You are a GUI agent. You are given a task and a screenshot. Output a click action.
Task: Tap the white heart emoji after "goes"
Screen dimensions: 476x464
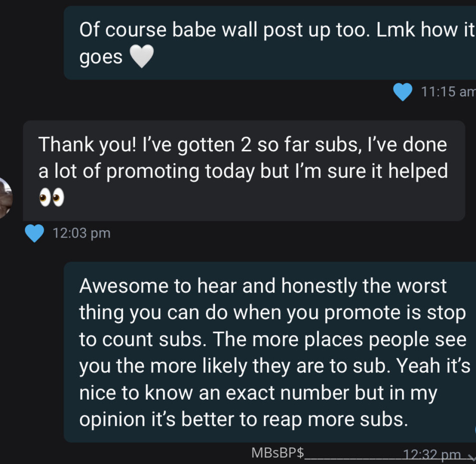[142, 56]
